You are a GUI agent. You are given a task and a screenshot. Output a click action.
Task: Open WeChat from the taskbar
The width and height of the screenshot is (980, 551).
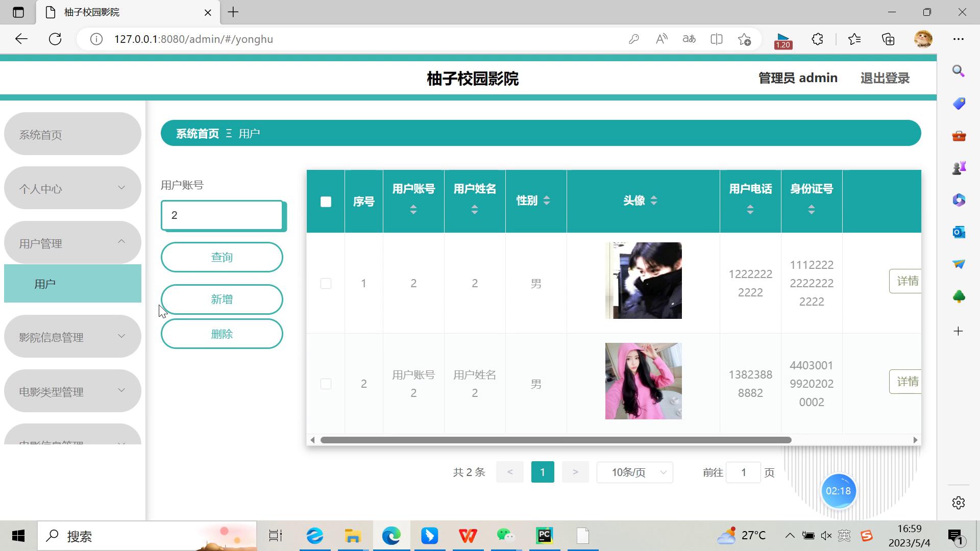pos(506,536)
